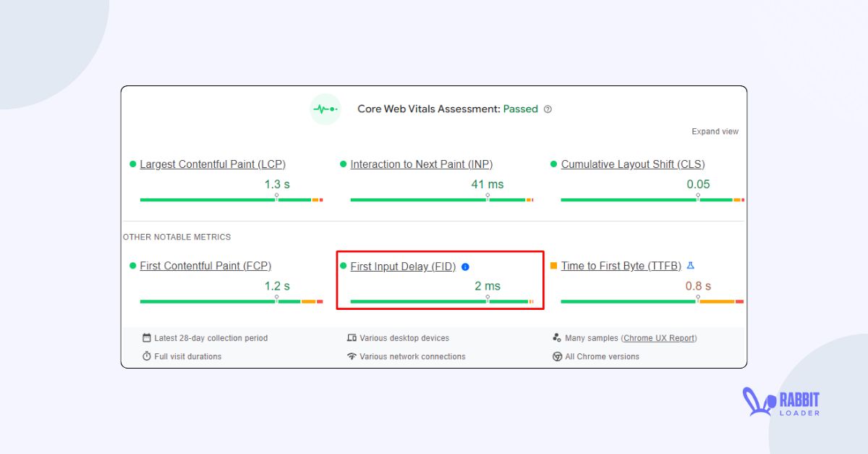Click Expand view
Screen dimensions: 868x454
[715, 131]
